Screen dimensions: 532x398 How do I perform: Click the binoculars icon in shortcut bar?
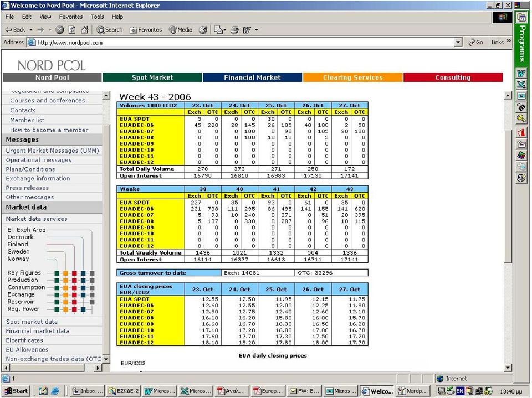[x=521, y=107]
